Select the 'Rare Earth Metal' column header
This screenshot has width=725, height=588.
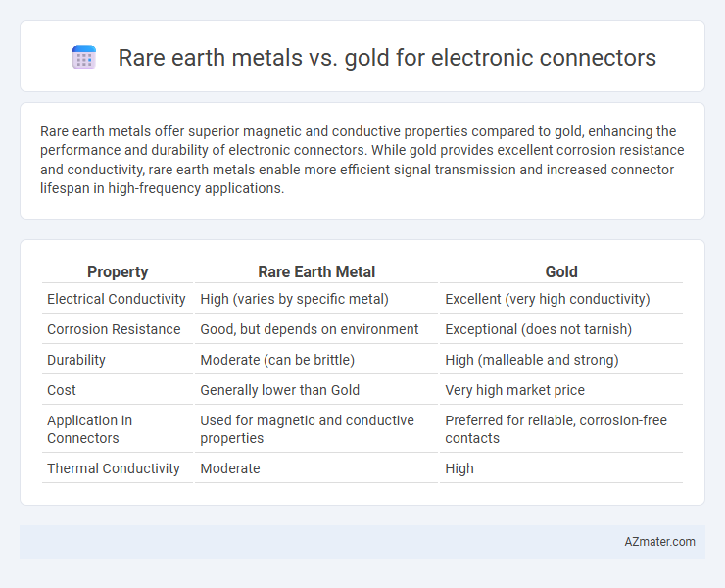316,272
